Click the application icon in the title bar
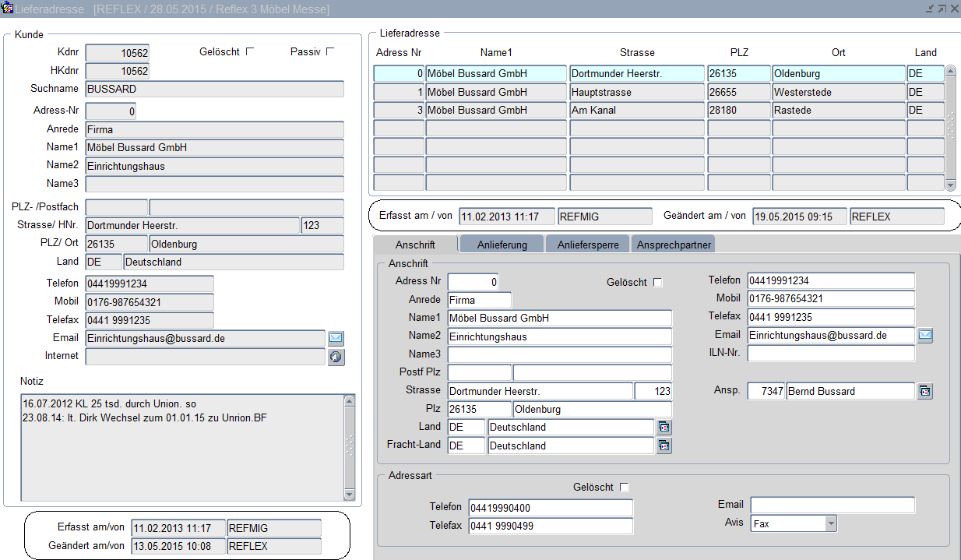This screenshot has height=560, width=961. [9, 9]
